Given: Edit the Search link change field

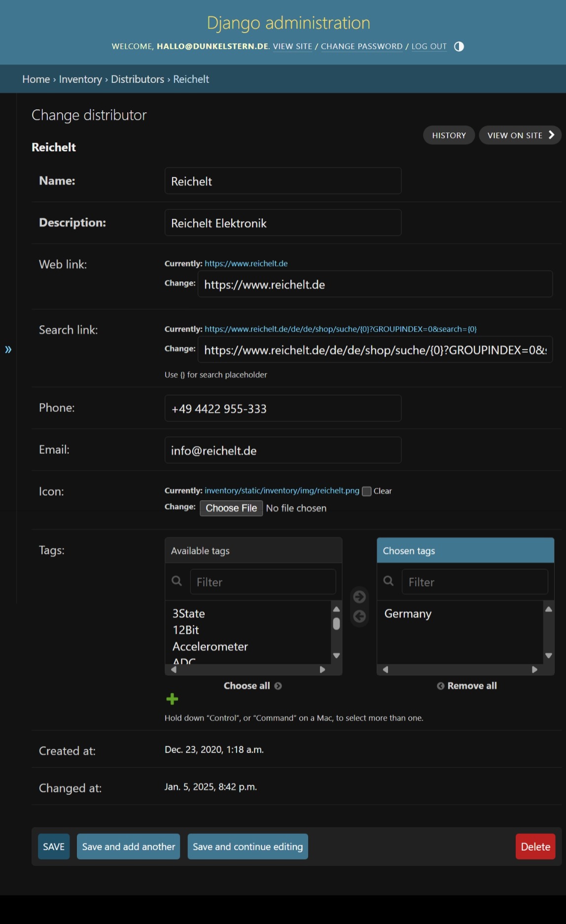Looking at the screenshot, I should tap(375, 349).
